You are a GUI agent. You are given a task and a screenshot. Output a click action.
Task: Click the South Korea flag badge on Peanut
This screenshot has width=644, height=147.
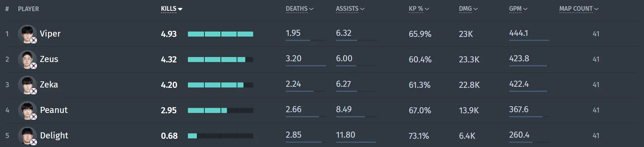click(33, 117)
